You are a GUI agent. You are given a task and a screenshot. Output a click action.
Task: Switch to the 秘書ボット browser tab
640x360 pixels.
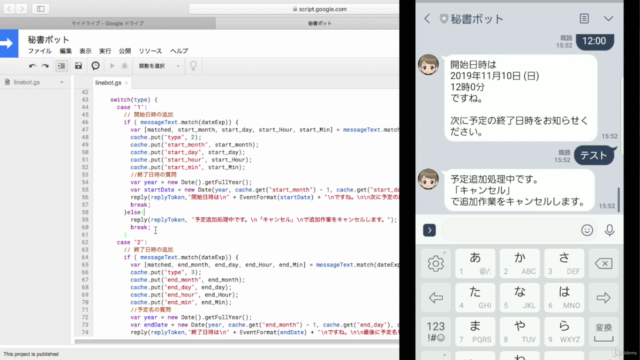(x=320, y=23)
